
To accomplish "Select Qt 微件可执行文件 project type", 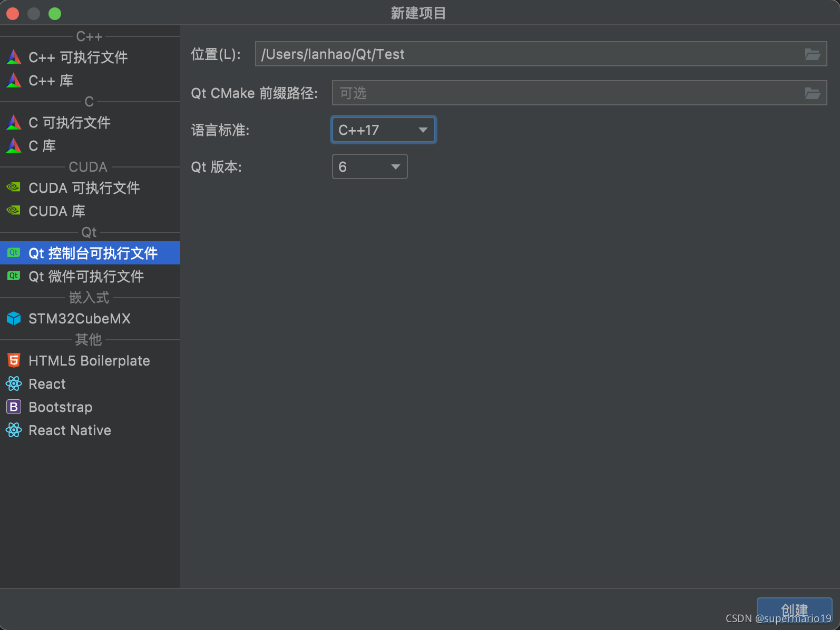I will point(90,276).
